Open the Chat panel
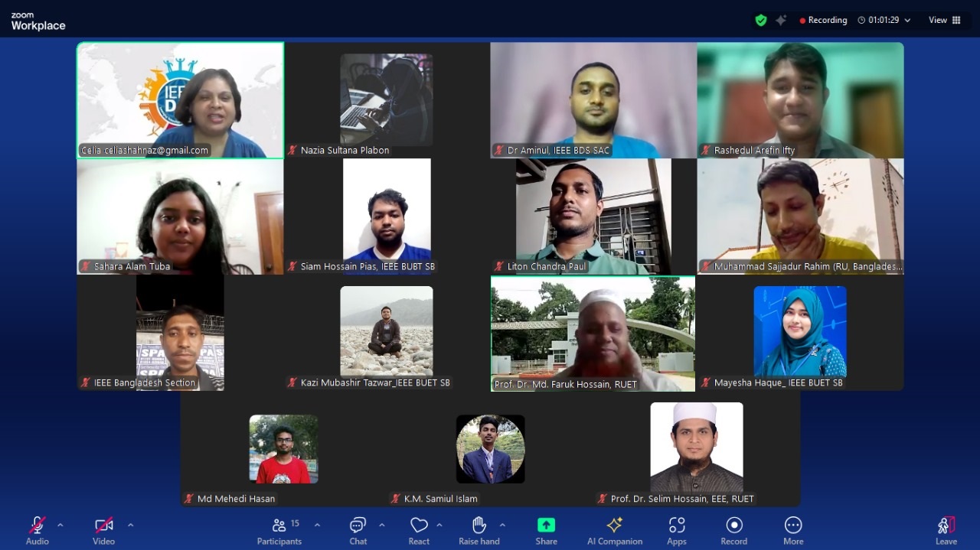The width and height of the screenshot is (980, 550). [358, 531]
